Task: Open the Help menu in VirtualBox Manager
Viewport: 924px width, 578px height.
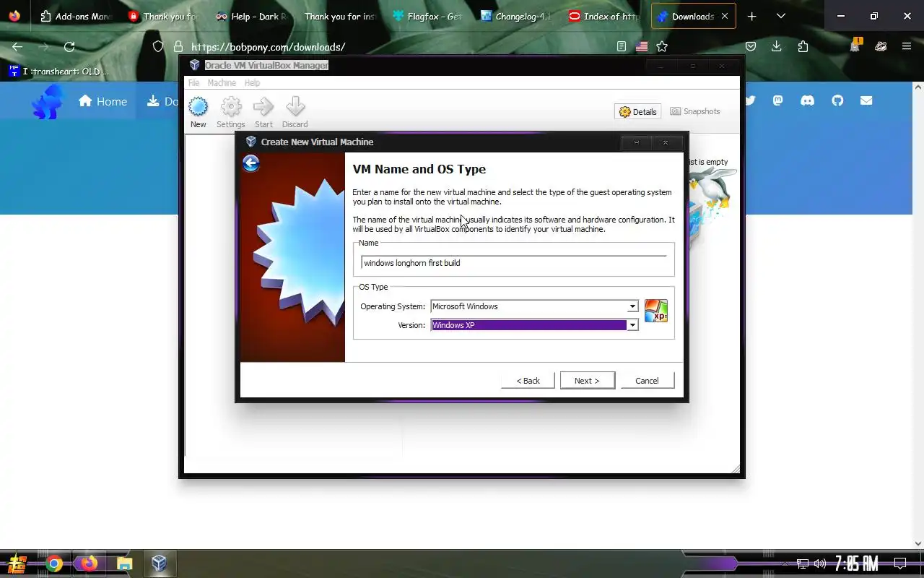Action: (252, 83)
